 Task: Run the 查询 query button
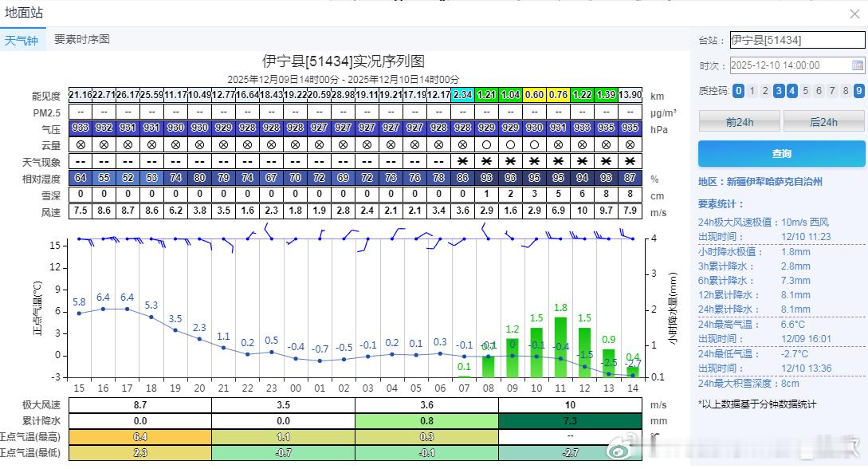[782, 153]
